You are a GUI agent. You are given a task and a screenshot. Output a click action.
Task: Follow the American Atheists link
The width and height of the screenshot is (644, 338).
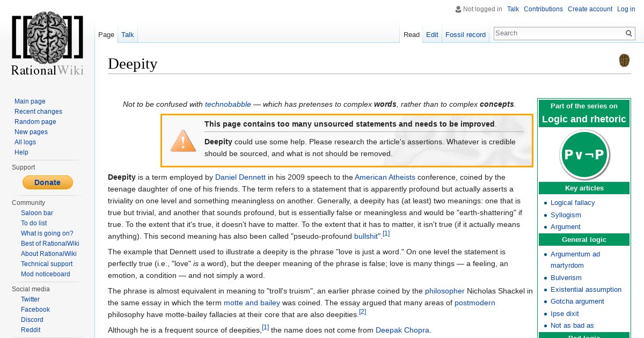(385, 177)
